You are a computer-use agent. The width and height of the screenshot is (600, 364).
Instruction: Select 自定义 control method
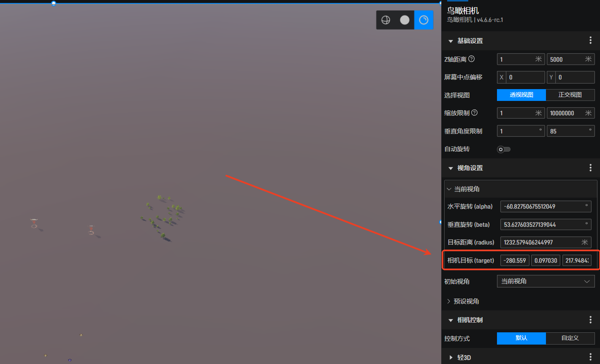pos(570,338)
